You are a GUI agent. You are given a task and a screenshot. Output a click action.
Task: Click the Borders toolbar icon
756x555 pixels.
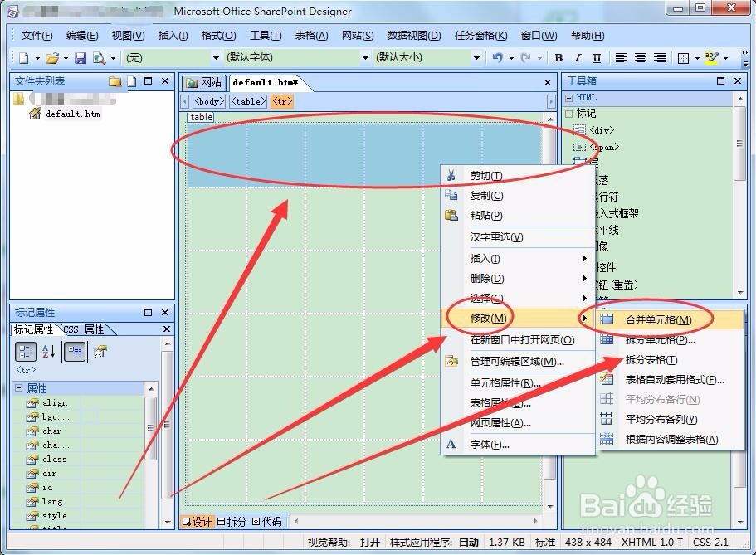pos(683,58)
